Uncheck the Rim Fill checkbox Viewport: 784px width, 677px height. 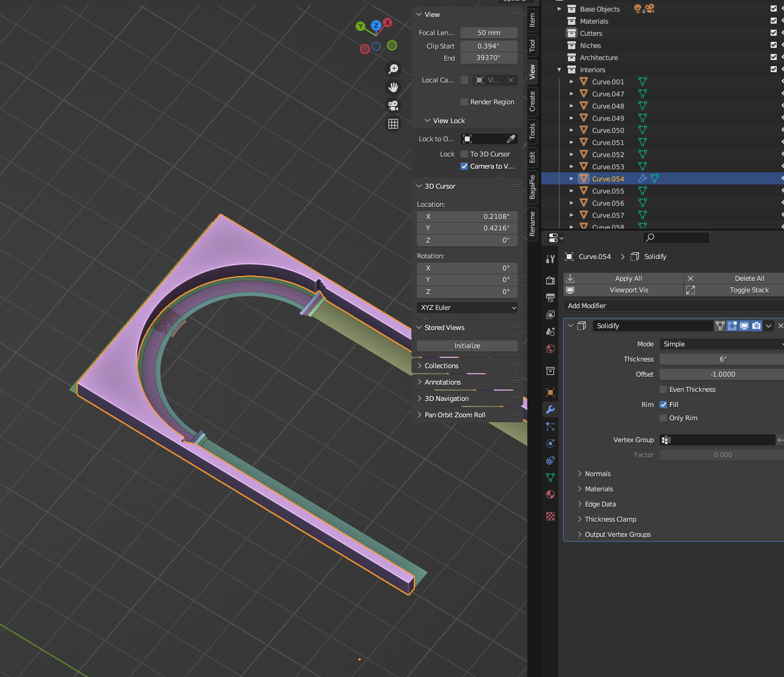(663, 405)
